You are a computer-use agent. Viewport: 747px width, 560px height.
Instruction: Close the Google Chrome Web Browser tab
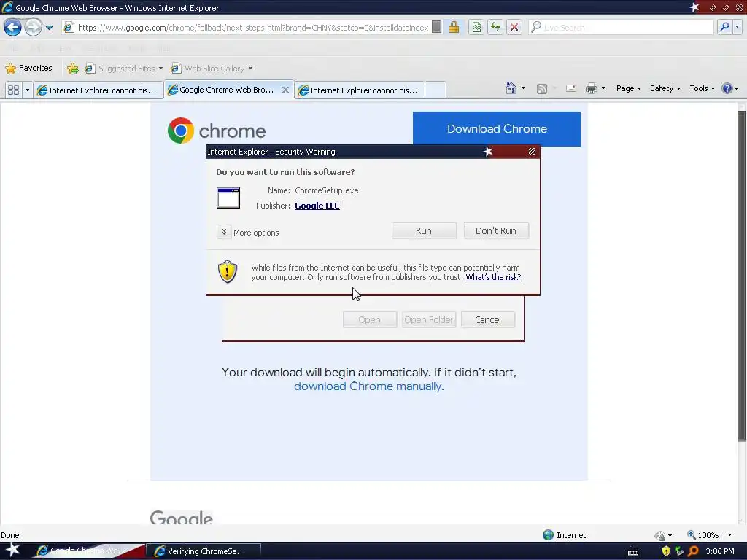click(x=285, y=90)
